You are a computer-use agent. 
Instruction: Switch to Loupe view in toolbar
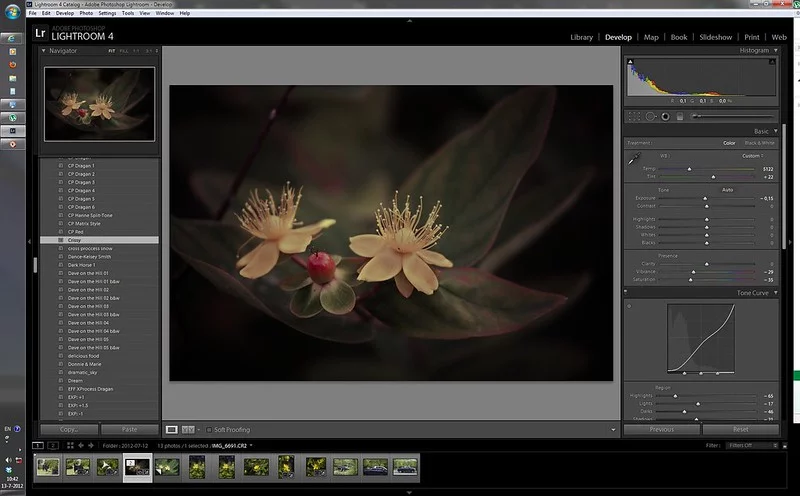point(172,429)
